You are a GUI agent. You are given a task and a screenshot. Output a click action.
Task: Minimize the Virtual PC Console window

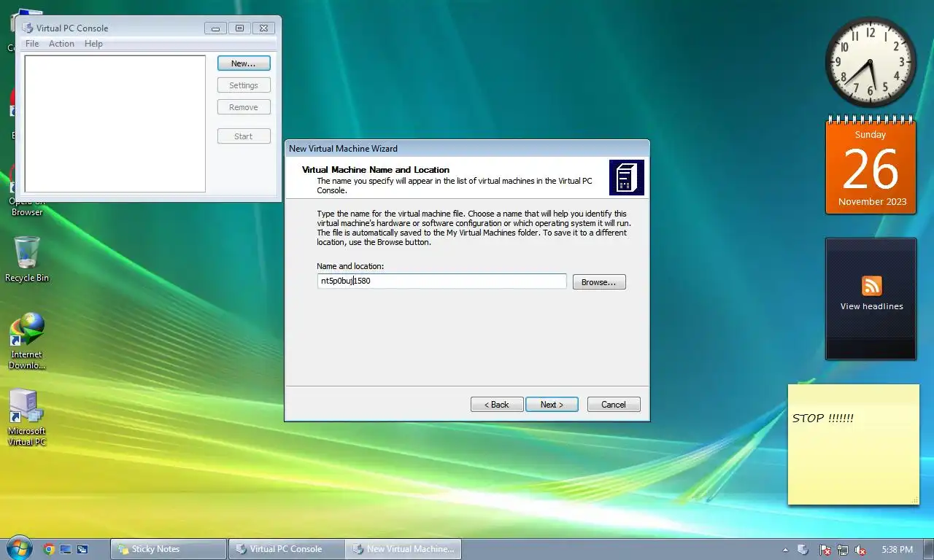pyautogui.click(x=215, y=28)
